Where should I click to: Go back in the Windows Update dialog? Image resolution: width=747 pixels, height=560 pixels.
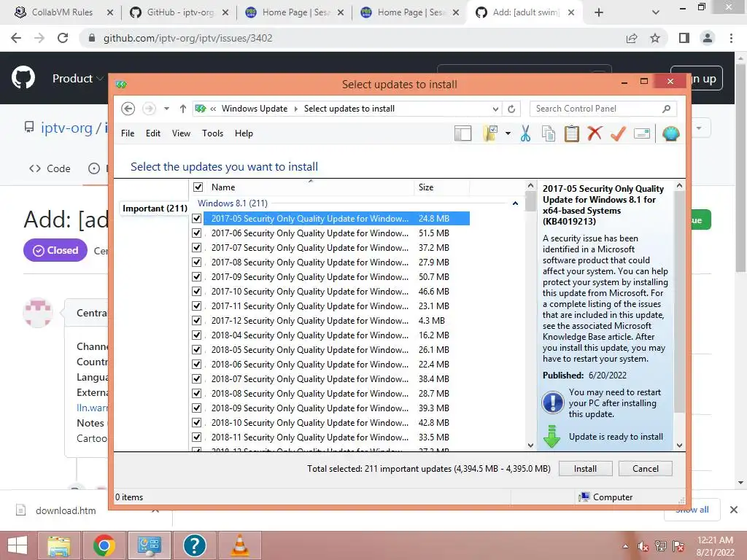[128, 109]
